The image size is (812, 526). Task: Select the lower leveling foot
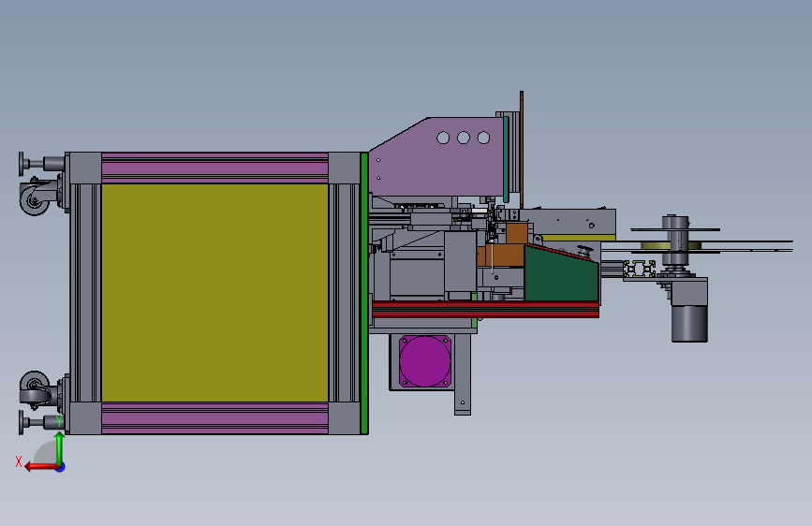41,422
